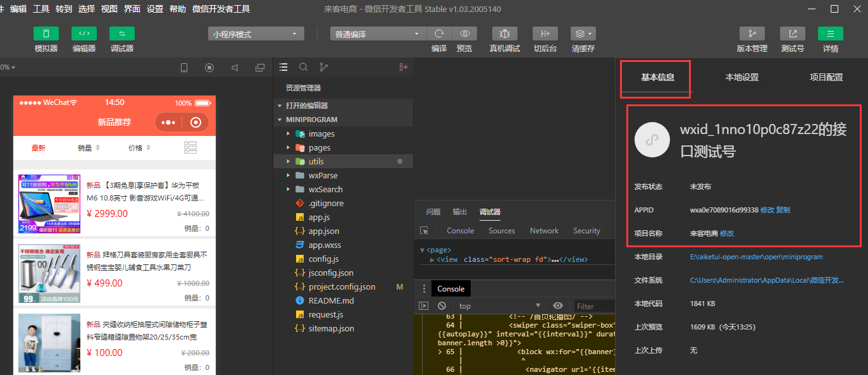868x375 pixels.
Task: Click the 测试号 test account icon
Action: tap(793, 34)
